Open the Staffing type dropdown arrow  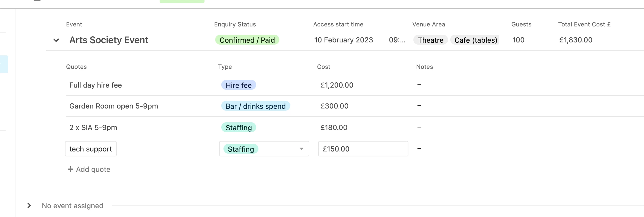point(302,149)
